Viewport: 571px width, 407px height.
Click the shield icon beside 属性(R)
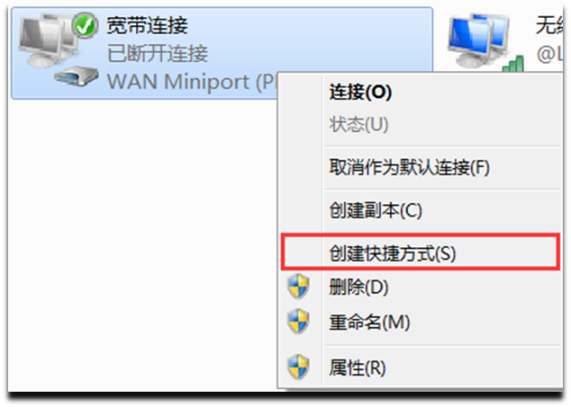[298, 367]
